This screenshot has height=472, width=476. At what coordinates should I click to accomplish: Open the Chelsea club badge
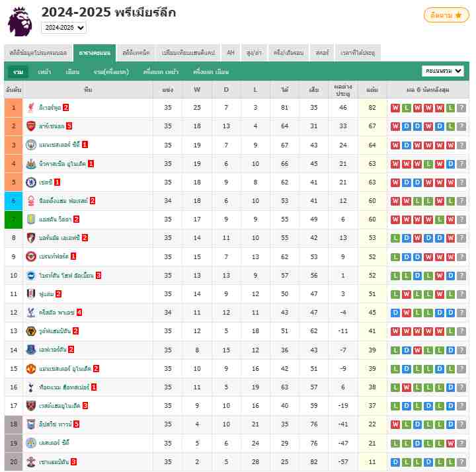click(x=30, y=182)
